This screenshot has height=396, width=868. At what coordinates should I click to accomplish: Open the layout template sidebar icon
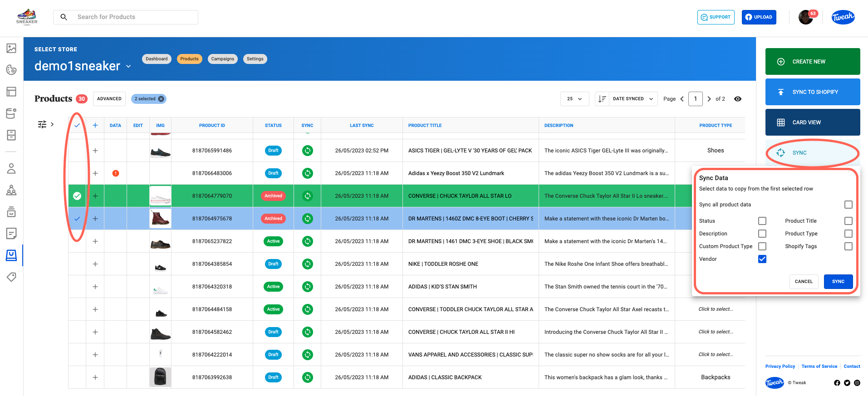point(11,92)
